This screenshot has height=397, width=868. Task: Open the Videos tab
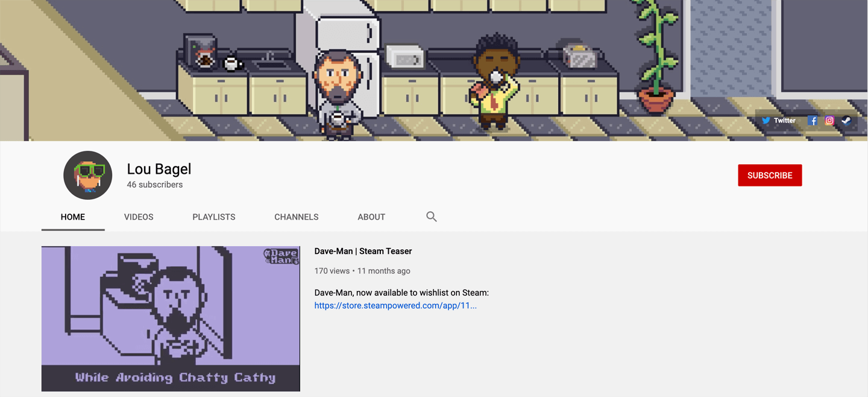click(139, 217)
